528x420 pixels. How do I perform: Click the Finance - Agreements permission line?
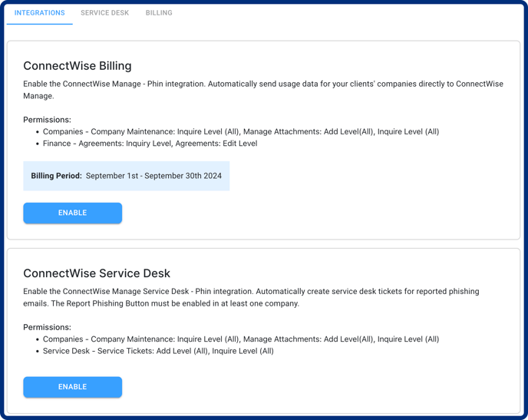coord(150,144)
